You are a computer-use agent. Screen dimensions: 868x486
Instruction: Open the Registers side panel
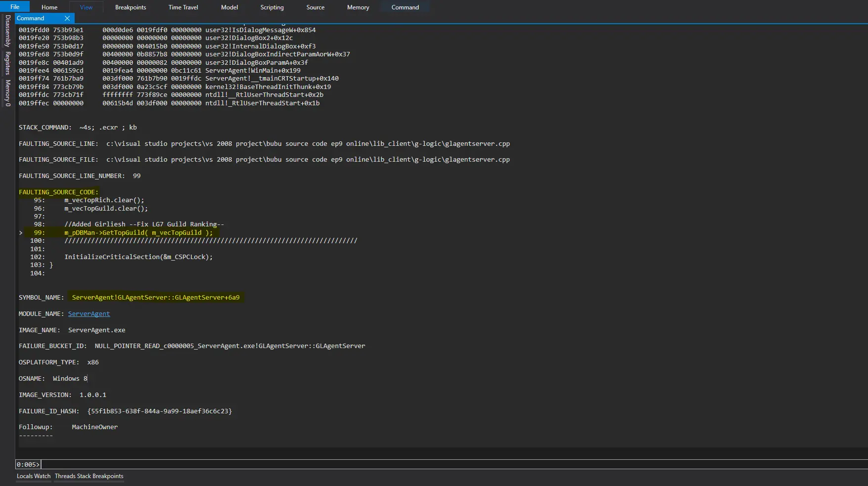click(x=7, y=63)
